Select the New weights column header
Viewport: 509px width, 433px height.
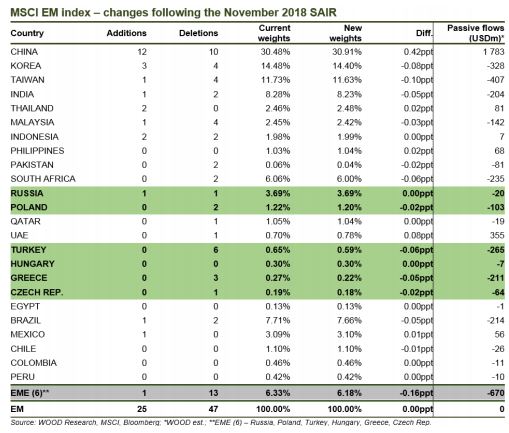tap(346, 33)
